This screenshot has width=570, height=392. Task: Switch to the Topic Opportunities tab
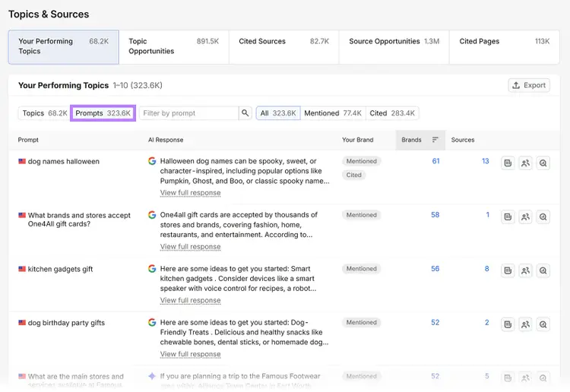point(174,47)
